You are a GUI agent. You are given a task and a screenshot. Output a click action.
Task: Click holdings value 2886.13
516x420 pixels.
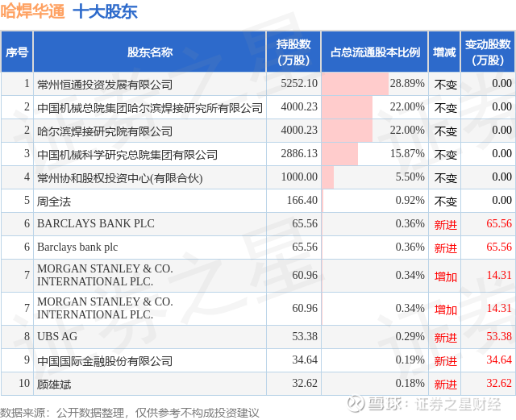coord(299,153)
